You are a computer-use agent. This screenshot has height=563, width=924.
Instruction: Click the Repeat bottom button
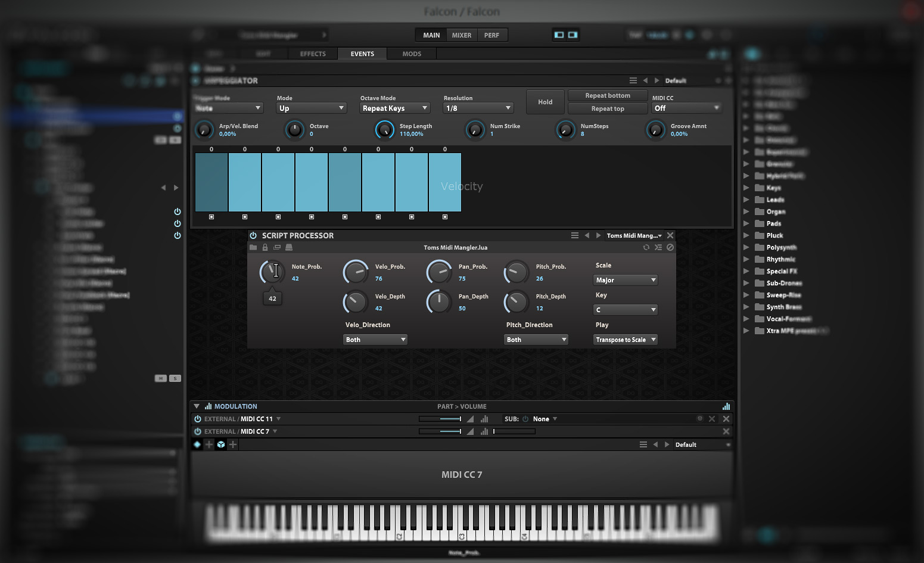(607, 95)
